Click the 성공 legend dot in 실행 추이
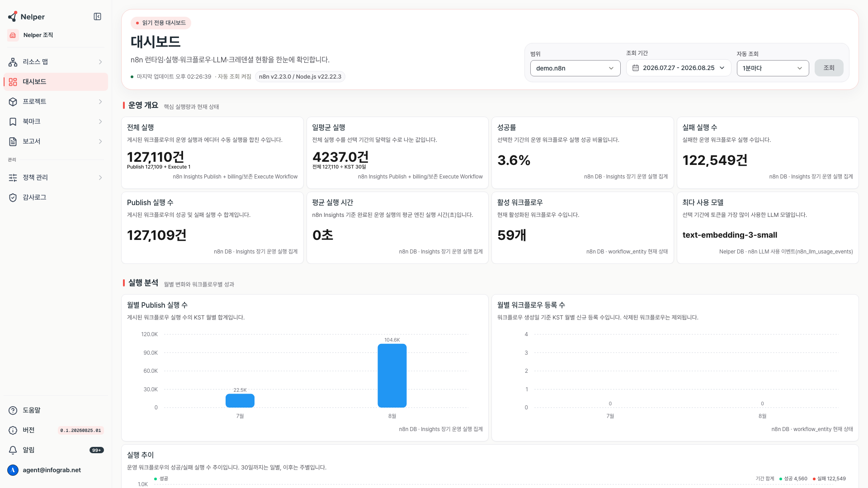 [156, 479]
